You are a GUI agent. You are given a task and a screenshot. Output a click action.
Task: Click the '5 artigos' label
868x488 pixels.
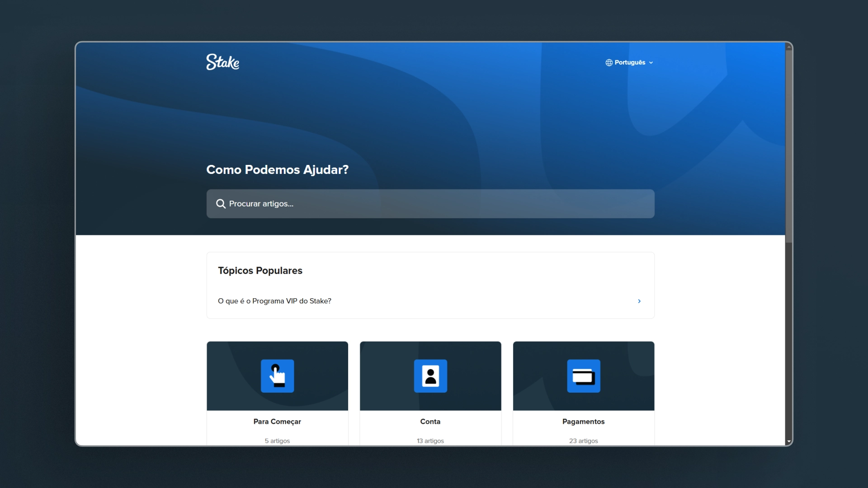tap(277, 441)
